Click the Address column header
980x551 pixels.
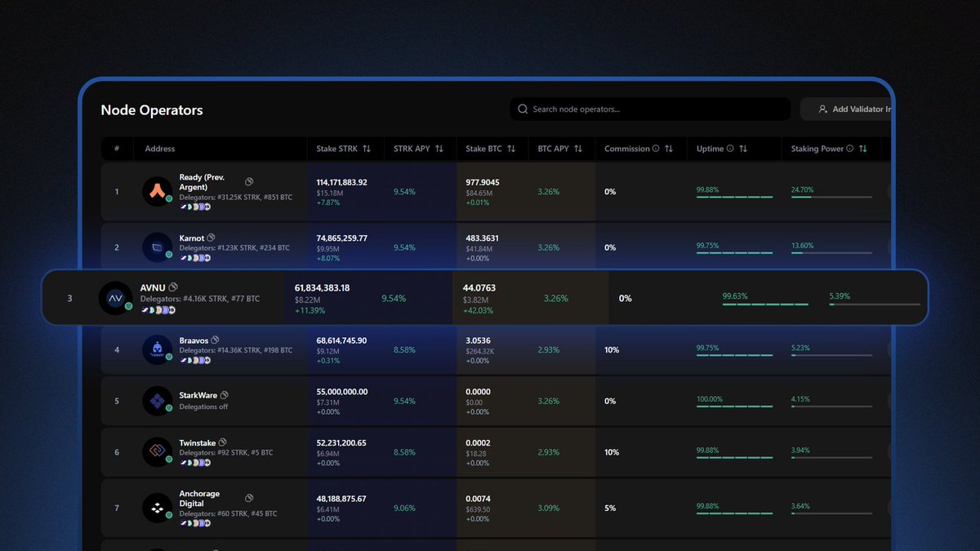(x=160, y=149)
